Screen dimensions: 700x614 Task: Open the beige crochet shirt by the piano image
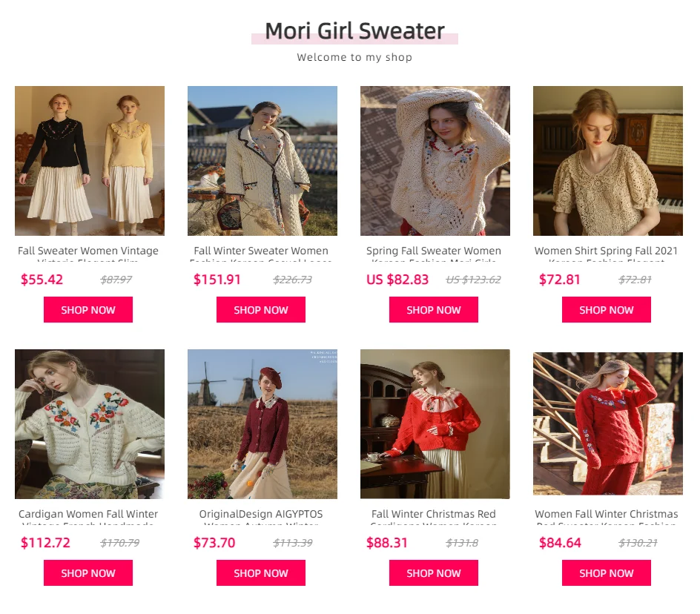pos(608,161)
